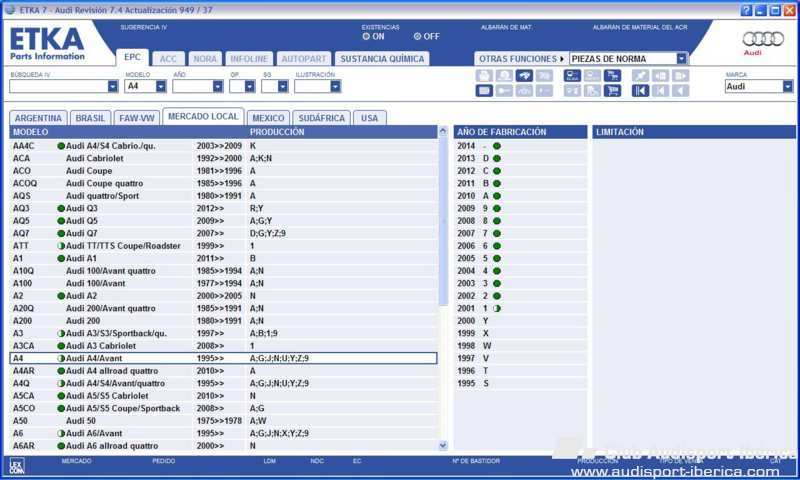Open the Año dropdown
Screen dimensions: 800x480
click(x=218, y=87)
